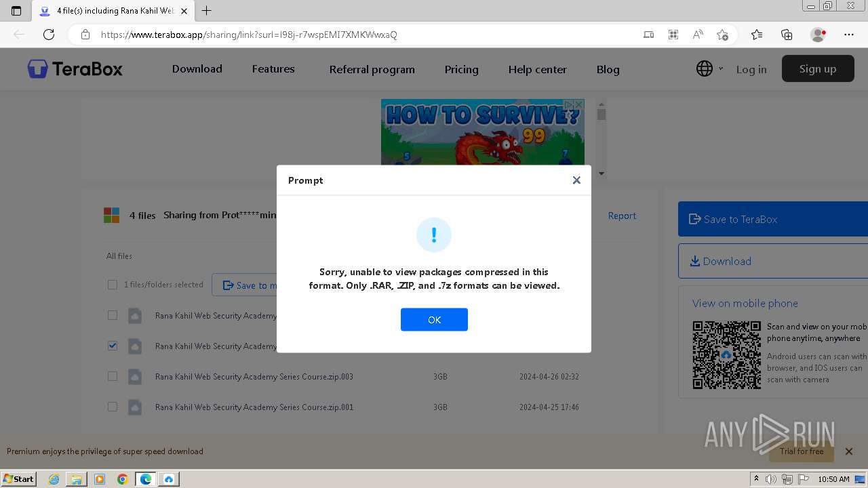The width and height of the screenshot is (868, 488).
Task: Click the ad frame scrollbar up arrow
Action: click(601, 104)
